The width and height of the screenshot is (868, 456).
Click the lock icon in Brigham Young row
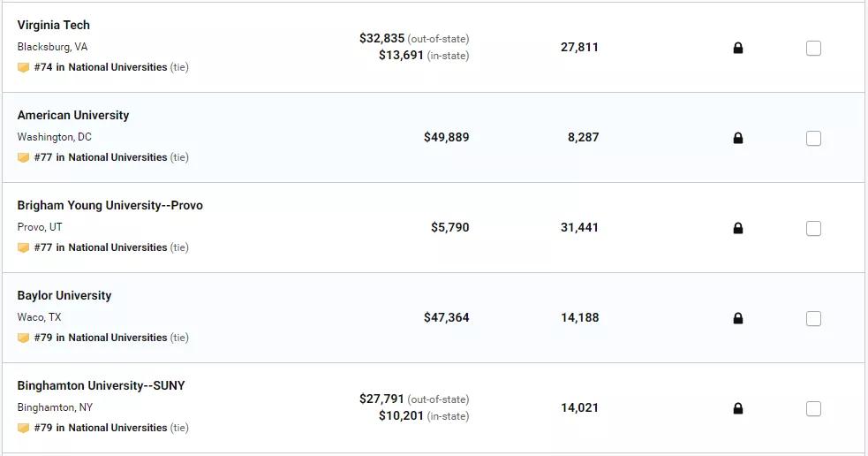pyautogui.click(x=738, y=228)
